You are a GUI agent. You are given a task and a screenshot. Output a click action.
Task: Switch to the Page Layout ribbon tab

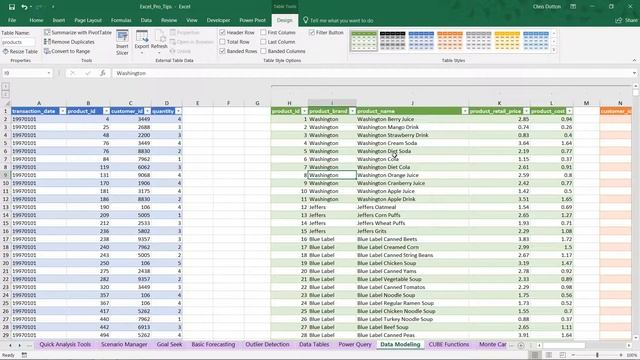pos(88,20)
